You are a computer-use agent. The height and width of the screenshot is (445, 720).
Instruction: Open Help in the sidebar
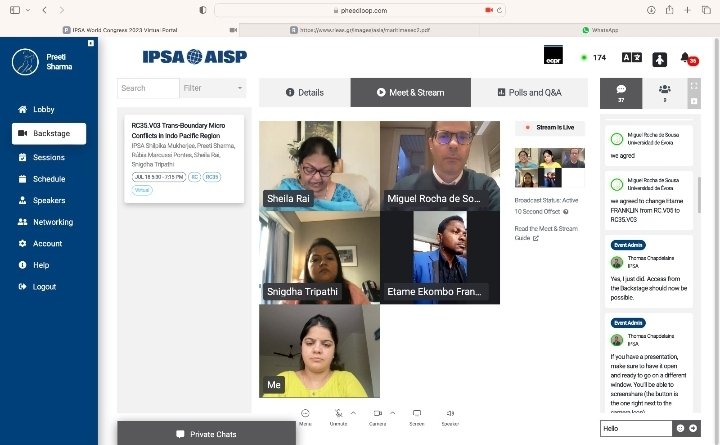tap(33, 265)
